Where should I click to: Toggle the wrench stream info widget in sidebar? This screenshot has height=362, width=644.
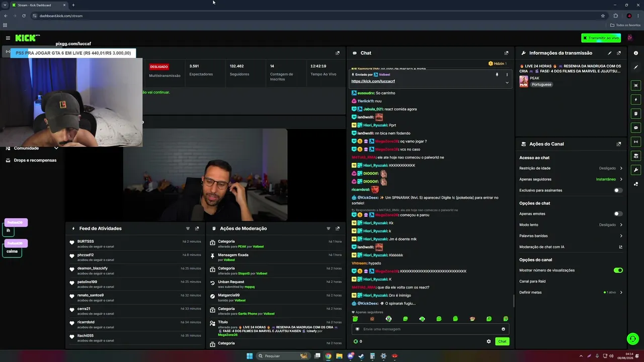636,170
